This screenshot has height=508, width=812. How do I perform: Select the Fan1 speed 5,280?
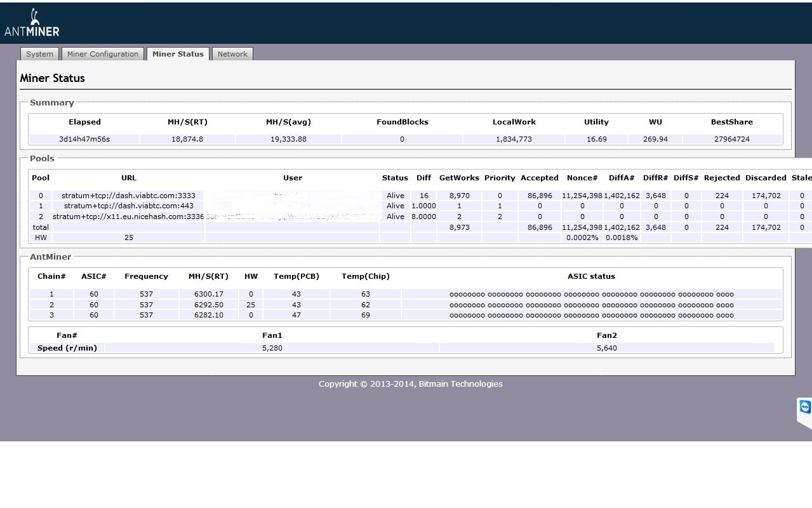click(272, 348)
